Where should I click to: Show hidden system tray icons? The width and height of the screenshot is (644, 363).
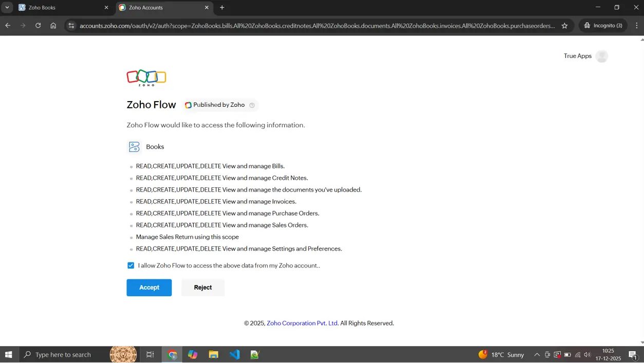click(537, 355)
